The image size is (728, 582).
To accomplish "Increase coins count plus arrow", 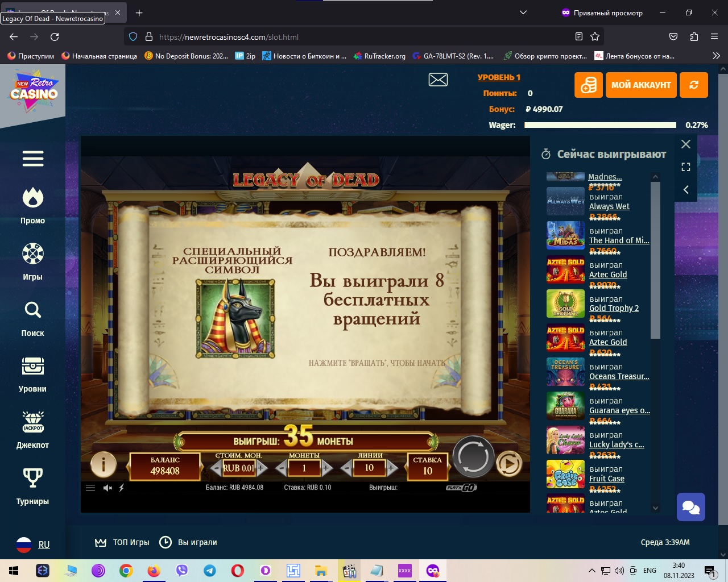I will (327, 468).
